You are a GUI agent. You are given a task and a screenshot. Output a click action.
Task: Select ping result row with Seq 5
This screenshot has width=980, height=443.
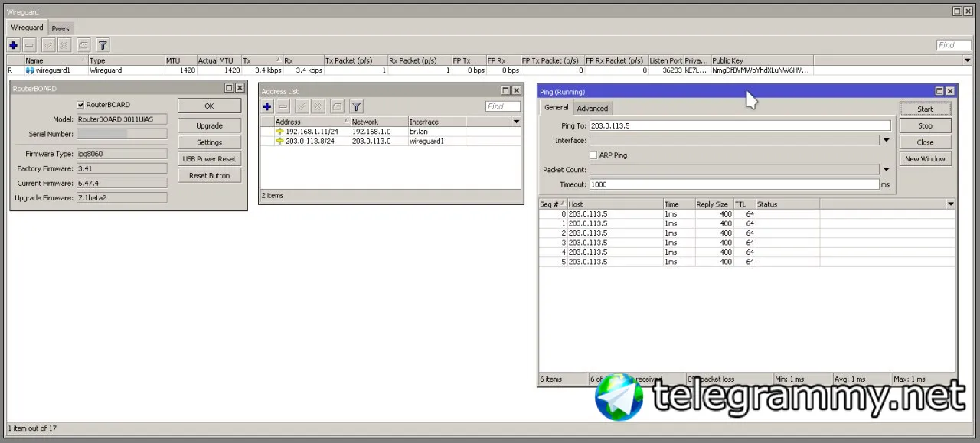tap(746, 262)
